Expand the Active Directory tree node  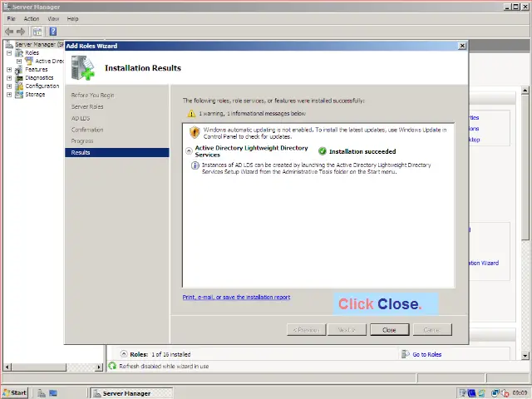(19, 61)
